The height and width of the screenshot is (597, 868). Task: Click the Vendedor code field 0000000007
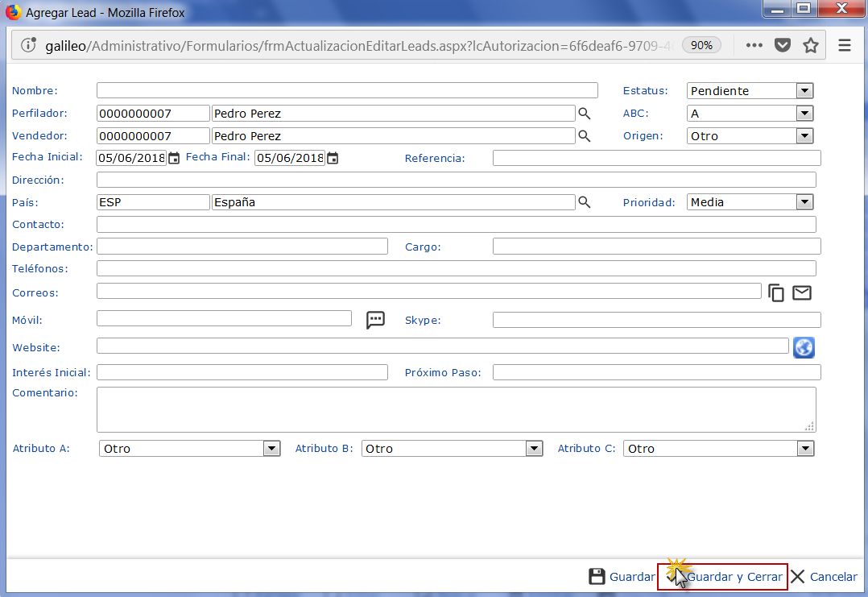[x=153, y=135]
